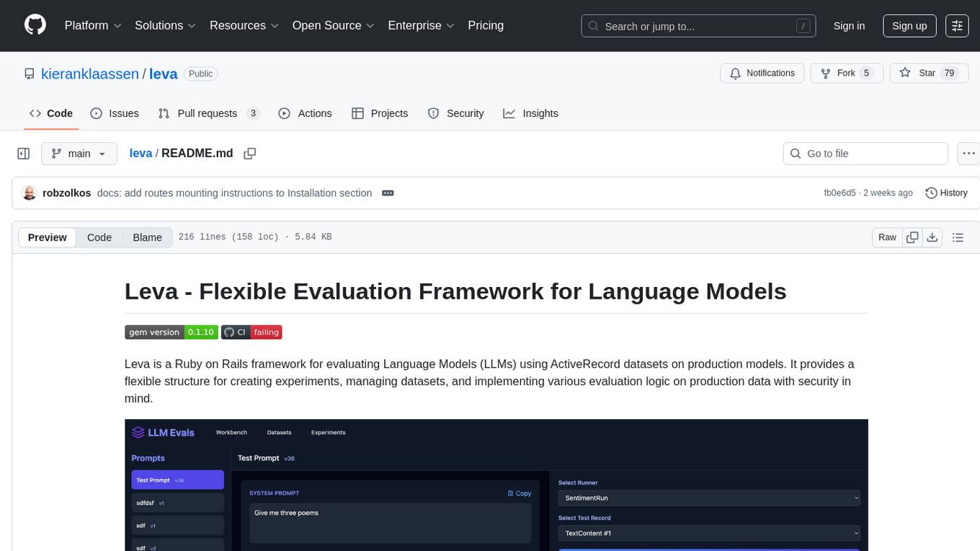980x551 pixels.
Task: Open robzolkos avatar profile
Action: [30, 193]
